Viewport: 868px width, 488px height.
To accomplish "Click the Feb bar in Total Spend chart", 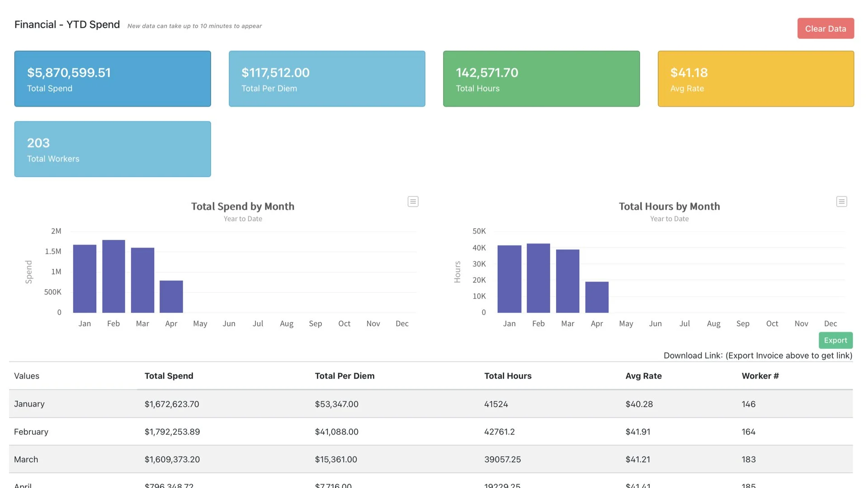I will click(113, 276).
